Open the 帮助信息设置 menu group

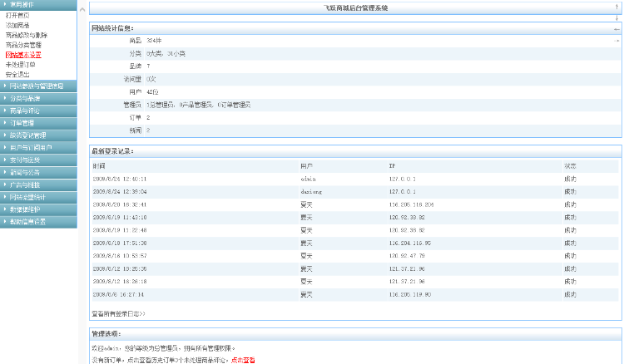tap(38, 222)
